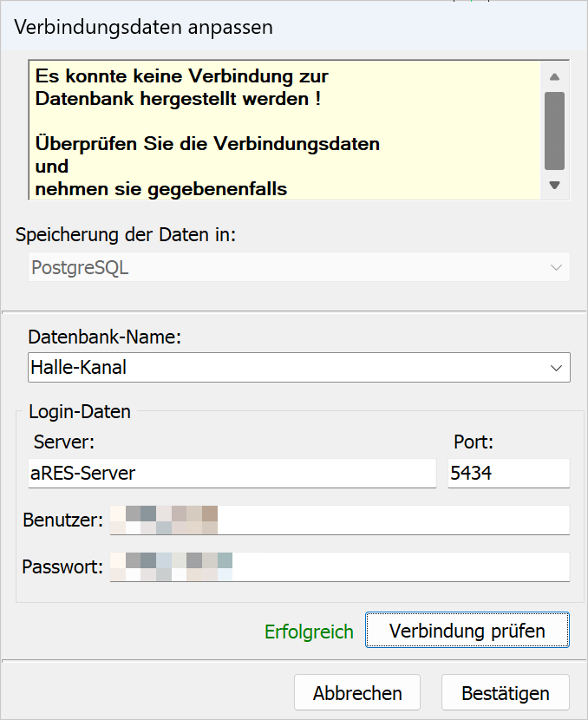This screenshot has height=720, width=588.
Task: Focus the Port field showing 5434
Action: [508, 474]
